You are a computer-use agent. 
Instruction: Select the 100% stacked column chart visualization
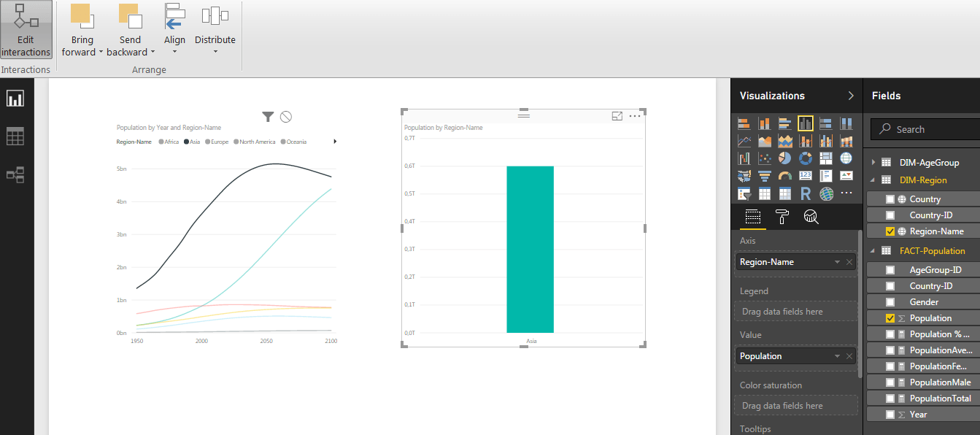846,123
